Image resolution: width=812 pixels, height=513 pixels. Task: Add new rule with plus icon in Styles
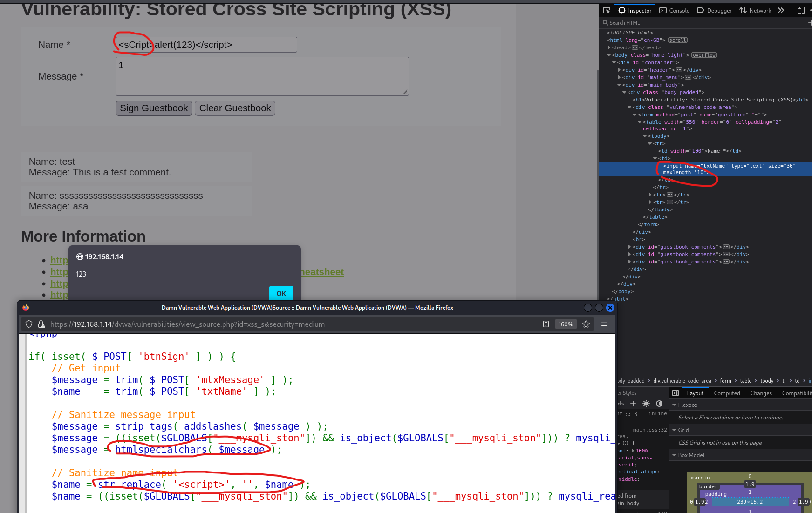pyautogui.click(x=633, y=404)
